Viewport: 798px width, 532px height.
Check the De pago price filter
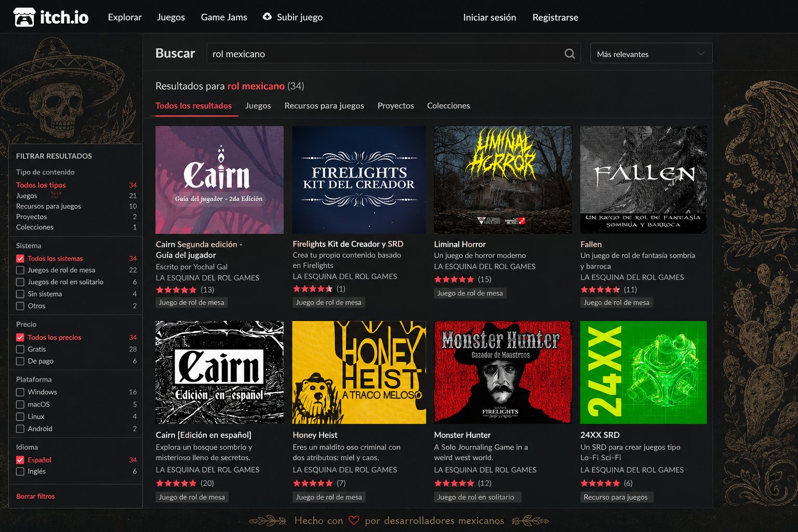pos(20,361)
